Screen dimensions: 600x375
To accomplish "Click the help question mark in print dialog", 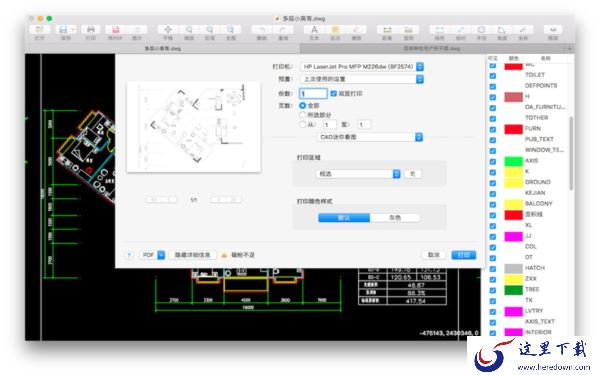I will click(129, 255).
